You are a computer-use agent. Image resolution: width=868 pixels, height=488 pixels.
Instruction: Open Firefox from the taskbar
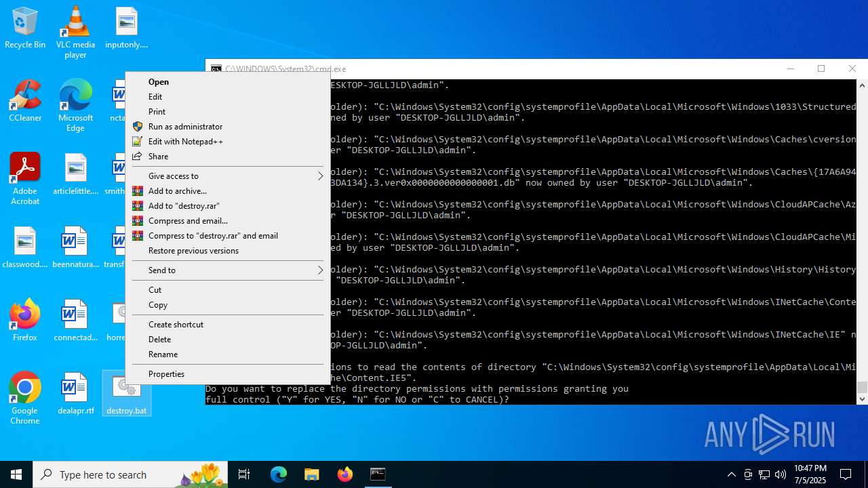coord(345,474)
